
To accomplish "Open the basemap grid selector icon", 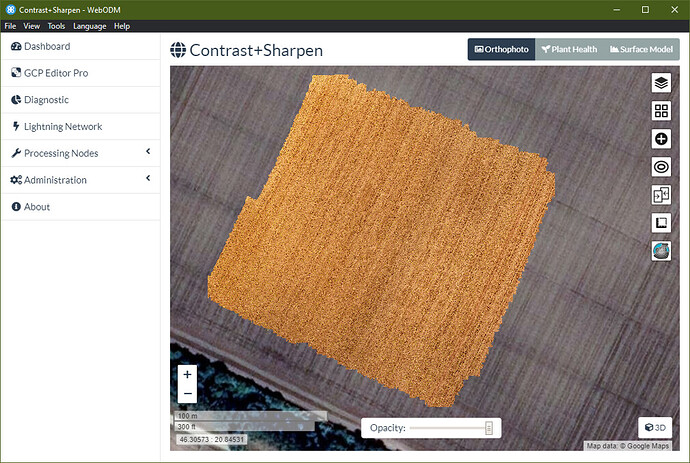I will [x=661, y=111].
